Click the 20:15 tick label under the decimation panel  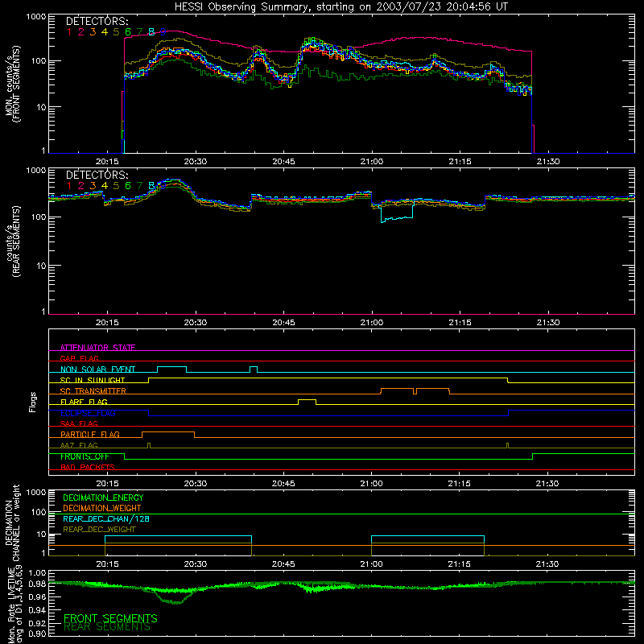pos(107,564)
